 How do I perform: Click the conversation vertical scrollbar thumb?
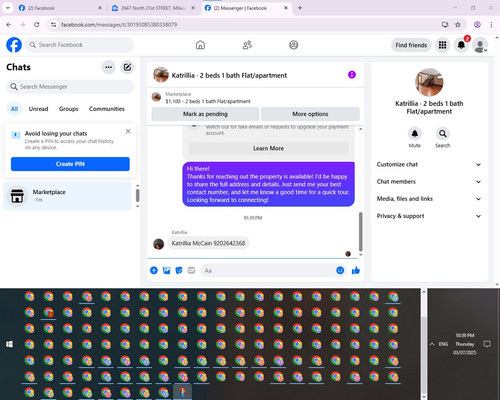click(x=360, y=232)
